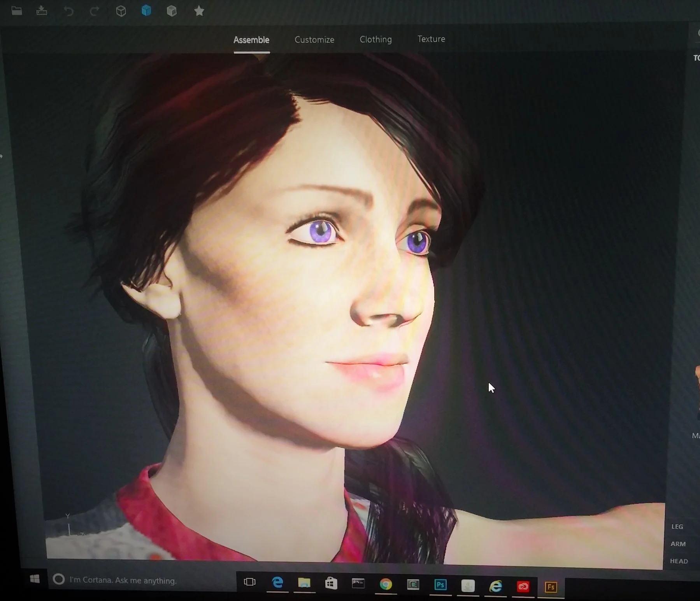
Task: Open the white square app taskbar icon
Action: (x=468, y=585)
